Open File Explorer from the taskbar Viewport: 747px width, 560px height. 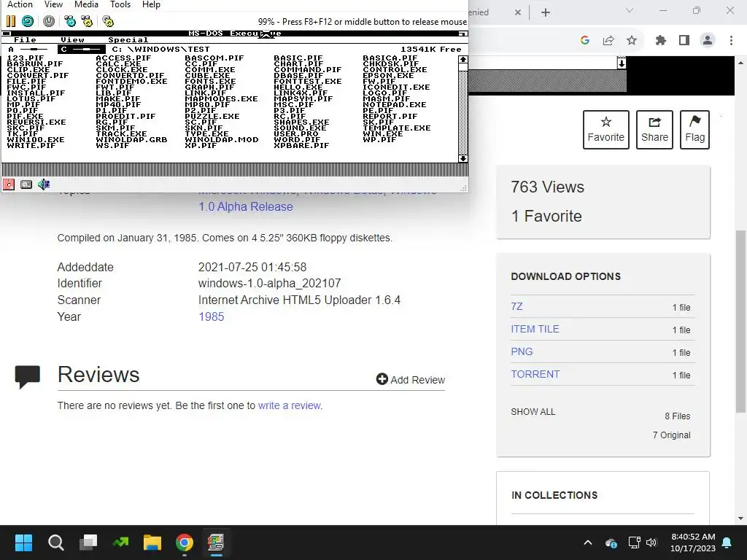pos(152,542)
